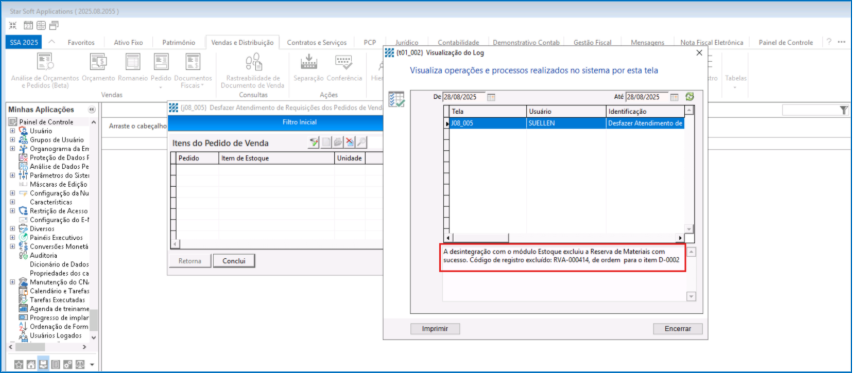The height and width of the screenshot is (373, 853).
Task: Expand the Grupos de Usuário node
Action: (12, 140)
